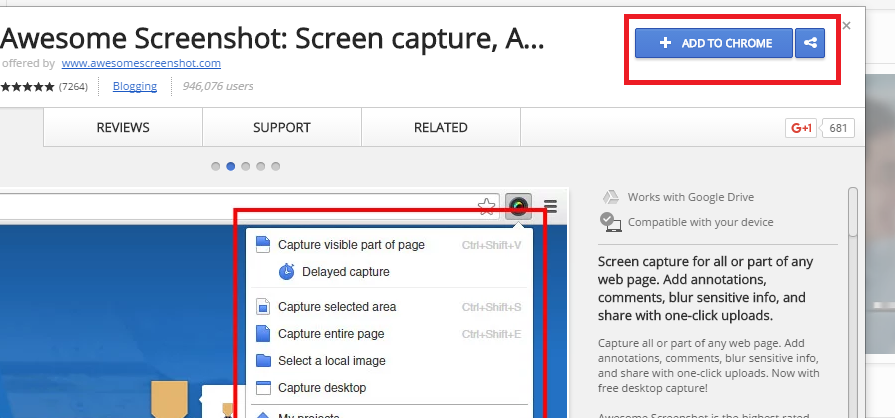
Task: Click the (7264) ratings count
Action: tap(73, 87)
